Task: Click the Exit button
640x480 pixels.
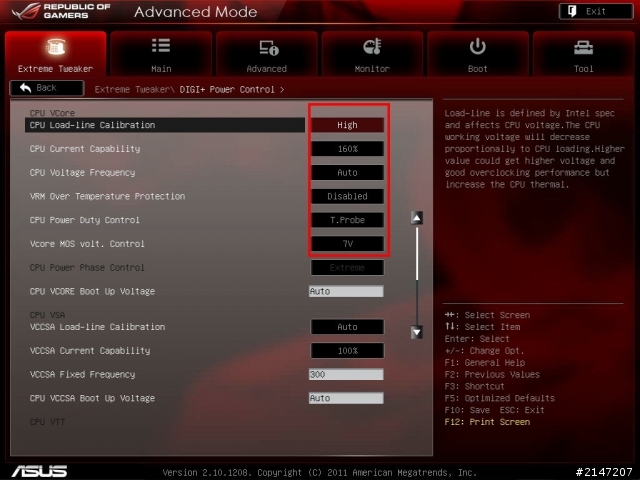Action: (x=596, y=11)
